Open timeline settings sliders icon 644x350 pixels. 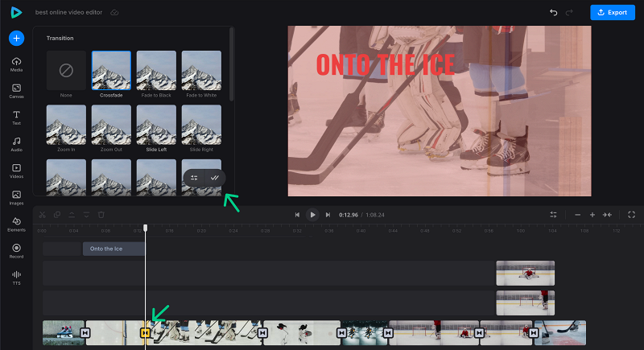(553, 215)
